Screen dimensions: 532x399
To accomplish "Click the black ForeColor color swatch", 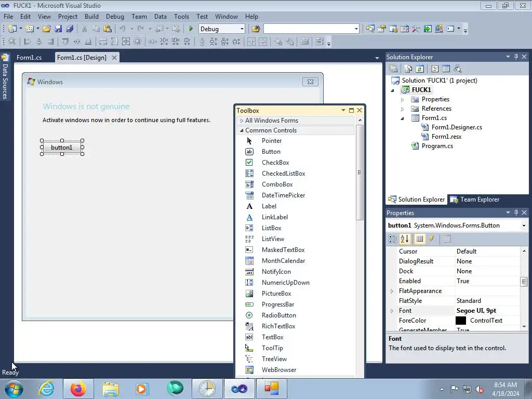I will 461,321.
